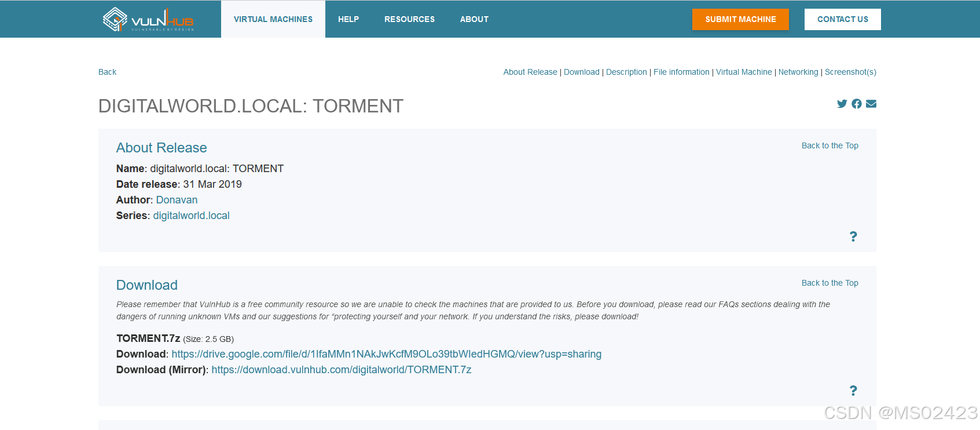Open the Google Drive download link
Image resolution: width=980 pixels, height=430 pixels.
(x=387, y=354)
